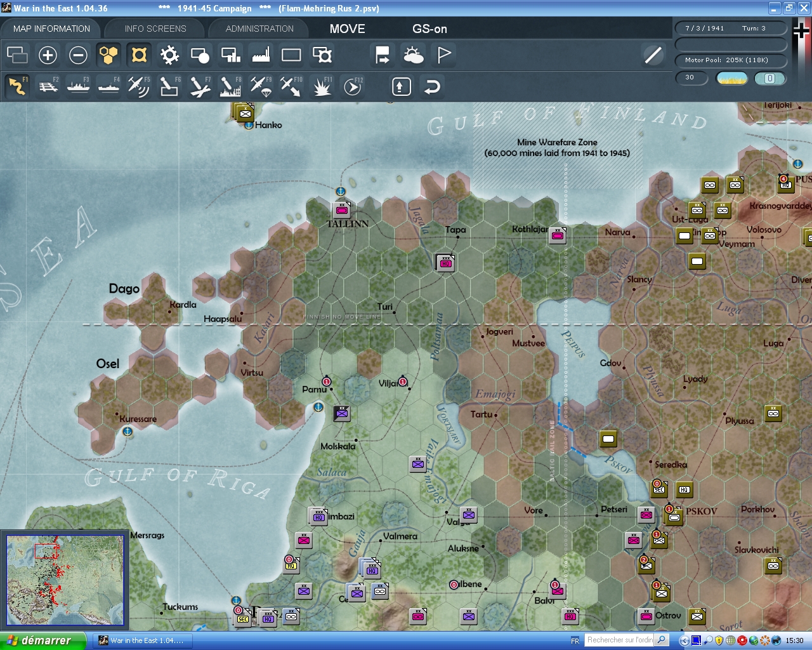Click the factory icon in the toolbar
Screen dimensions: 812x650
pos(261,55)
